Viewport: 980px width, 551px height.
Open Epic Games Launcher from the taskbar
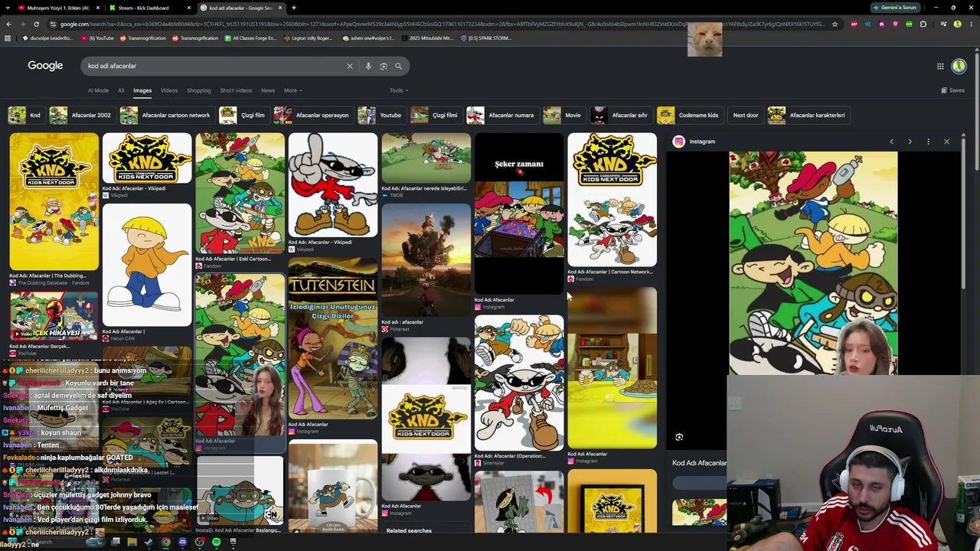(x=233, y=543)
